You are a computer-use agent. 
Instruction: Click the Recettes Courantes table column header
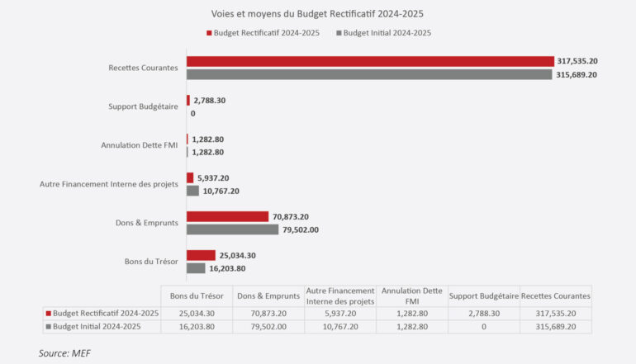coord(556,295)
